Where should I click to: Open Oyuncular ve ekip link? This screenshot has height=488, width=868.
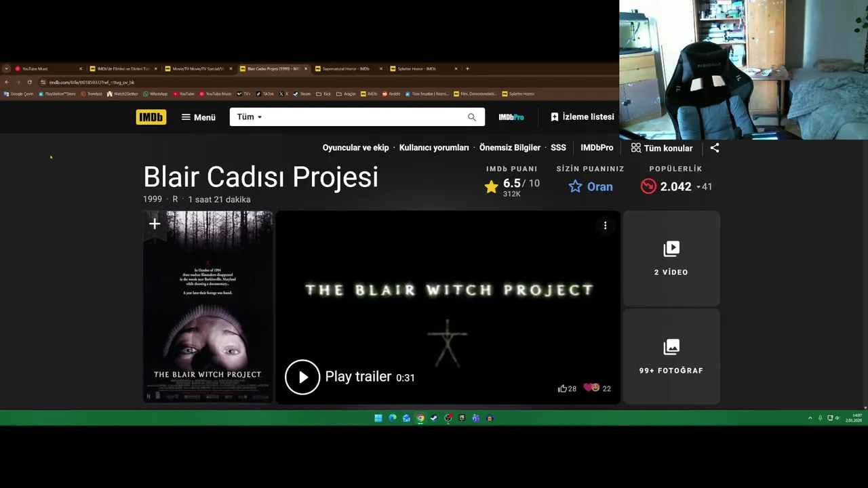coord(356,148)
